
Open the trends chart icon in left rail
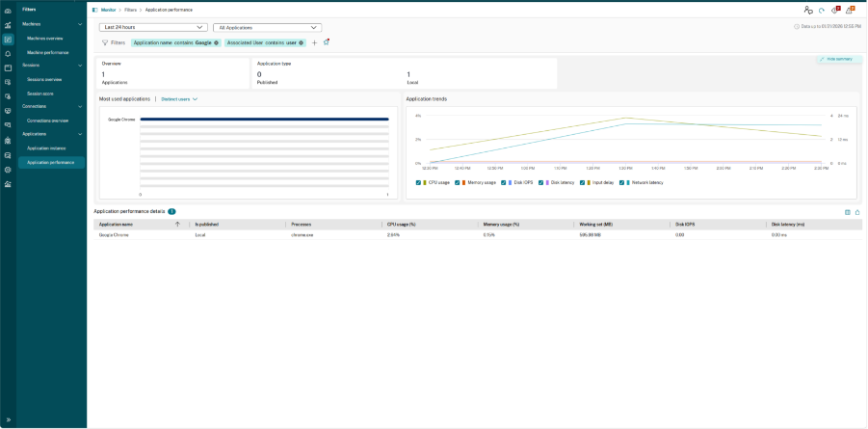(x=8, y=25)
